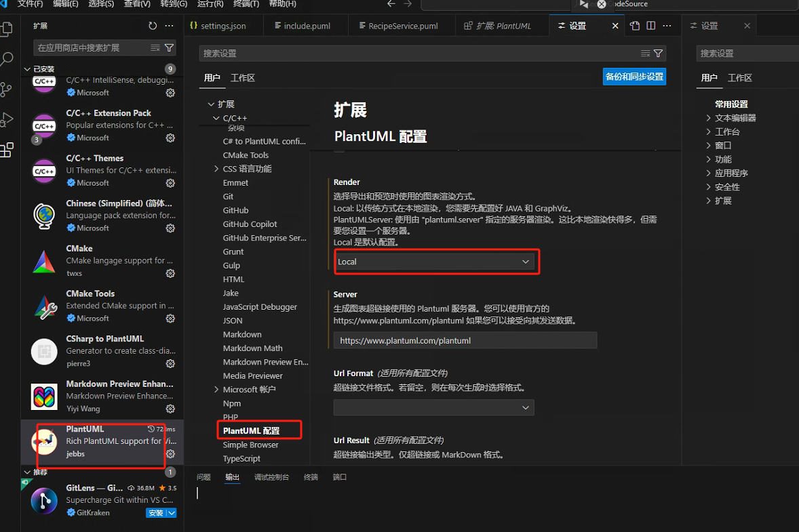This screenshot has height=532, width=799.
Task: Open the 运行(R) menu
Action: tap(210, 4)
